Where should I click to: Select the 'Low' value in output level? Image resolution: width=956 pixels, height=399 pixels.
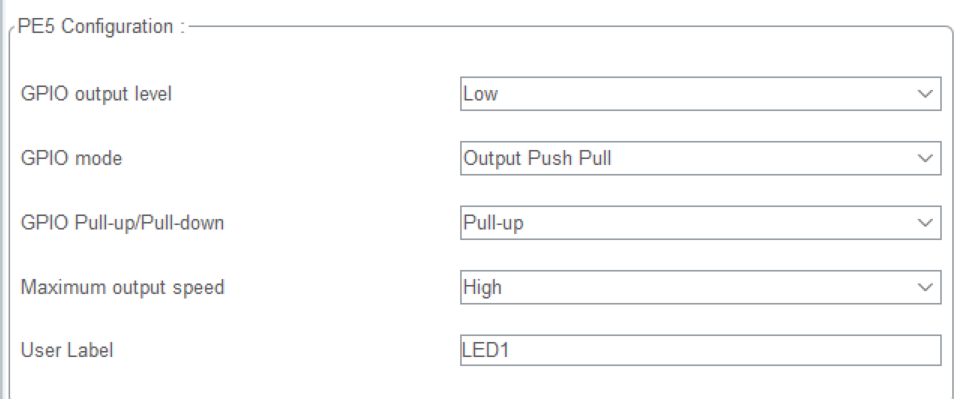pos(480,95)
